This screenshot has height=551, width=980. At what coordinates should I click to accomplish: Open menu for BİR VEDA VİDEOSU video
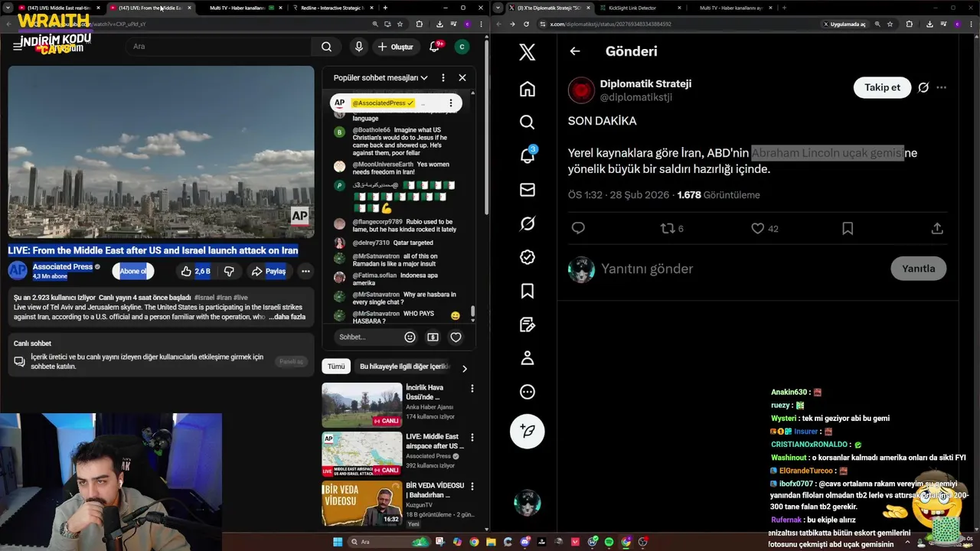tap(472, 487)
